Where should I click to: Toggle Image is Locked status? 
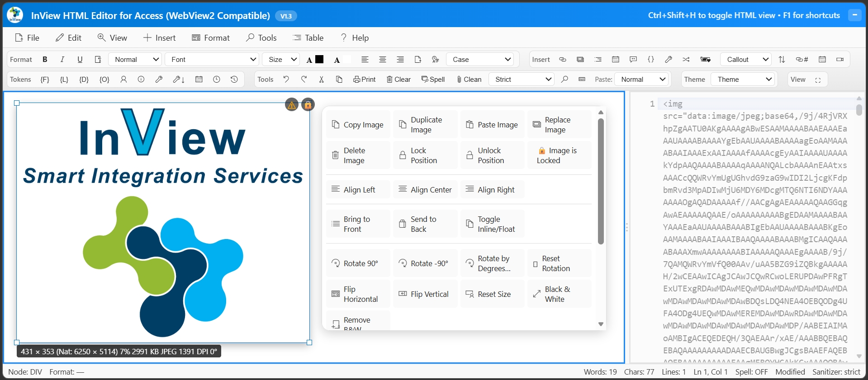point(560,155)
